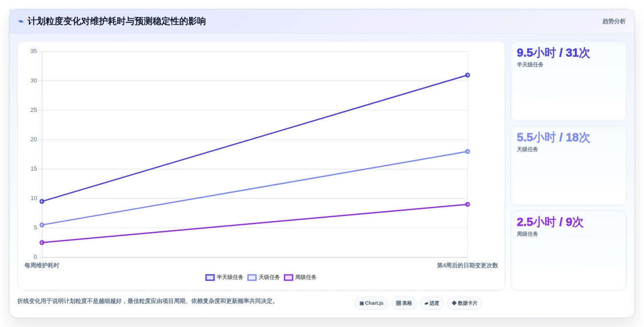Toggle 天级任务 legend series
This screenshot has width=644, height=327.
[264, 277]
